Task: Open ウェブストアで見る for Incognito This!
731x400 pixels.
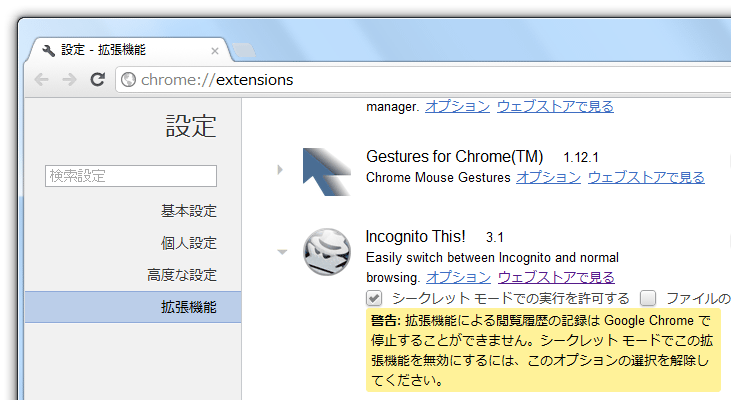Action: tap(556, 277)
